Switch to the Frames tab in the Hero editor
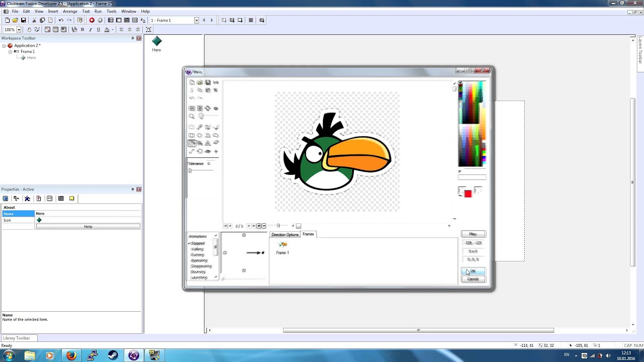The image size is (644, 362). point(308,234)
